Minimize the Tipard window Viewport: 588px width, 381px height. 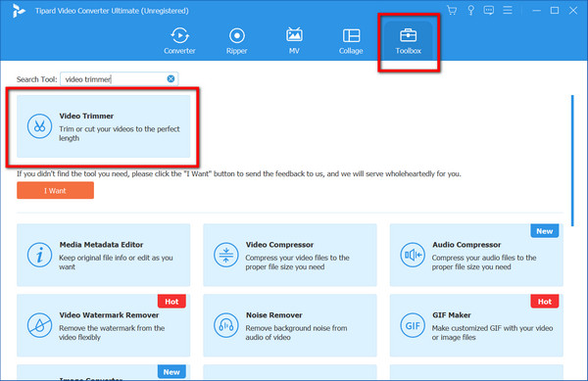tap(537, 11)
